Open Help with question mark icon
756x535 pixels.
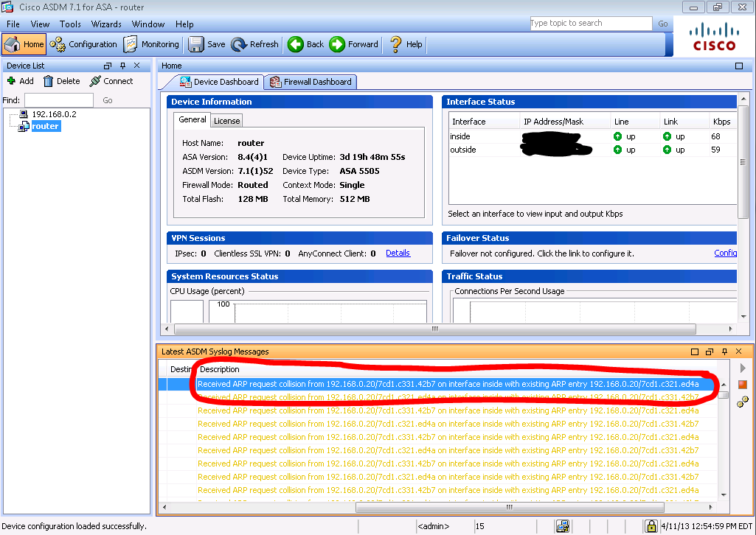[406, 44]
